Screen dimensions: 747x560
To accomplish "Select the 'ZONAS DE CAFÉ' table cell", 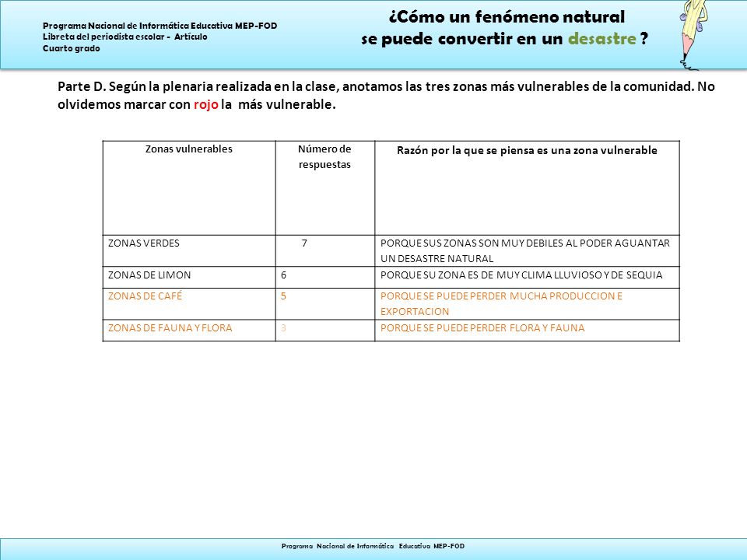I will point(189,304).
